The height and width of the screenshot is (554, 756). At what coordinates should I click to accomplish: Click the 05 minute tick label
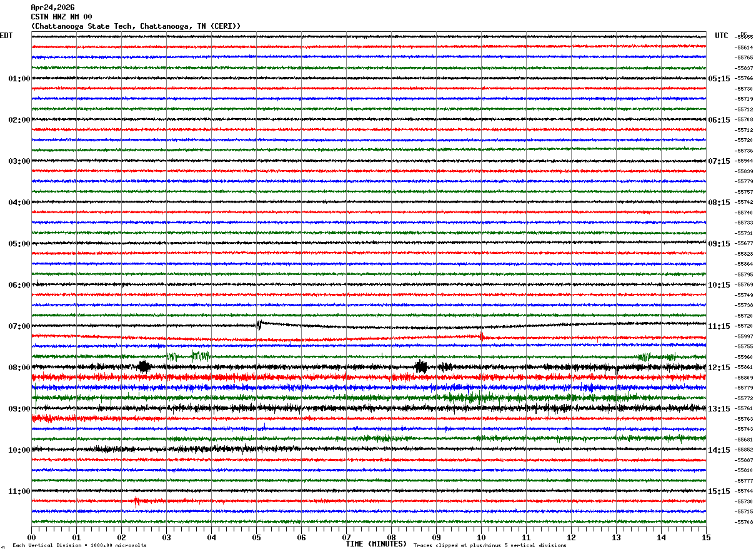point(256,537)
